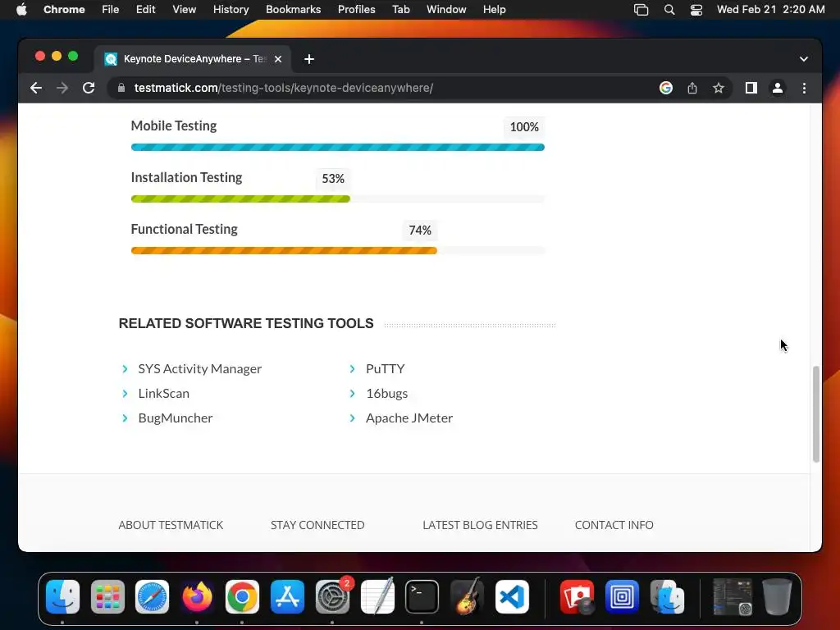Click chevron beside PuTTY
This screenshot has width=840, height=630.
click(x=352, y=368)
